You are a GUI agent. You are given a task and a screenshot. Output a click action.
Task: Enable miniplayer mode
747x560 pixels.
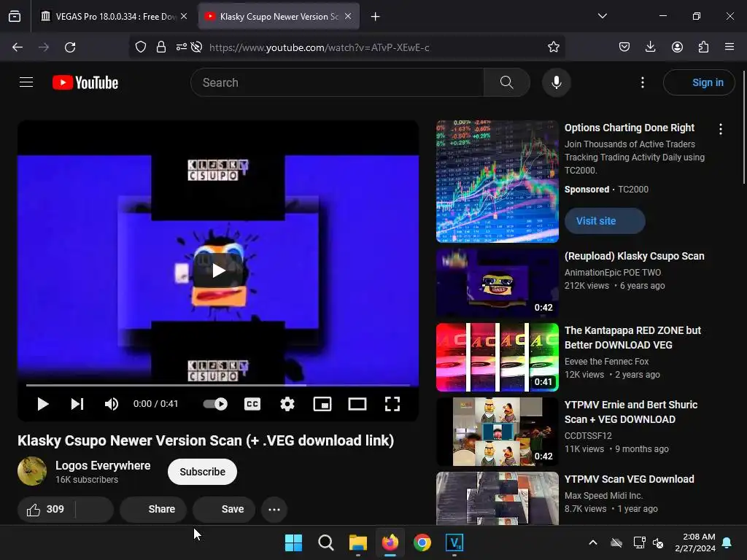tap(322, 404)
